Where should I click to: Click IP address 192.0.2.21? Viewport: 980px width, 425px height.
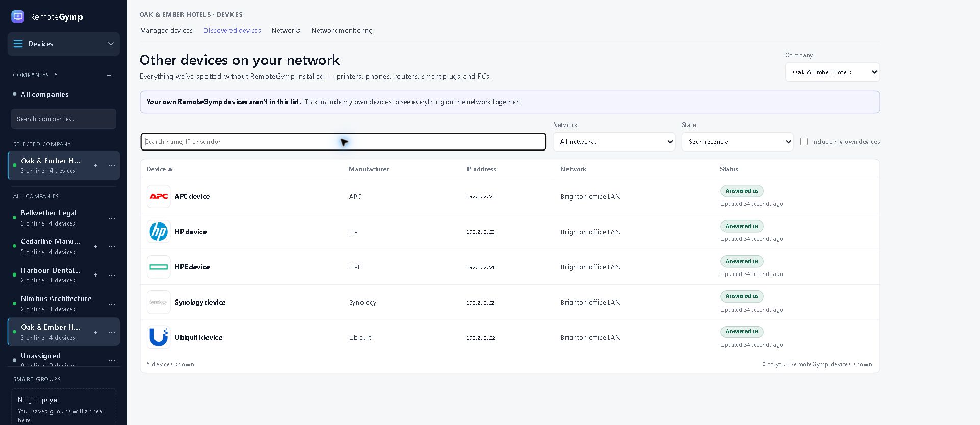[480, 267]
